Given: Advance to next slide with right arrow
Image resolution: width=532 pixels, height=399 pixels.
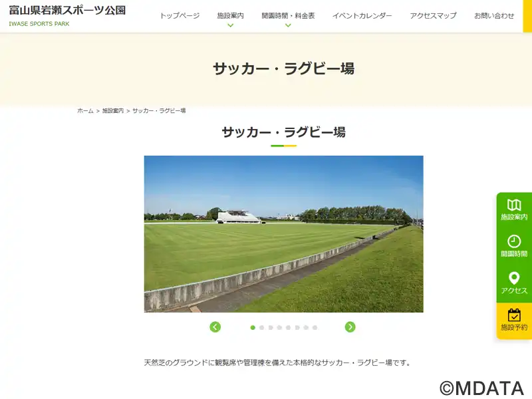Looking at the screenshot, I should pos(350,327).
